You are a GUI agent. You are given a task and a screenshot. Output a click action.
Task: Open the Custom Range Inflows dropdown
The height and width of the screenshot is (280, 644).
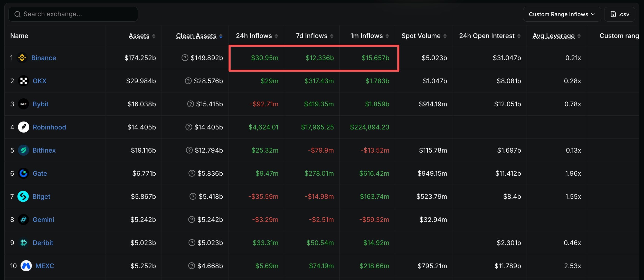[562, 14]
